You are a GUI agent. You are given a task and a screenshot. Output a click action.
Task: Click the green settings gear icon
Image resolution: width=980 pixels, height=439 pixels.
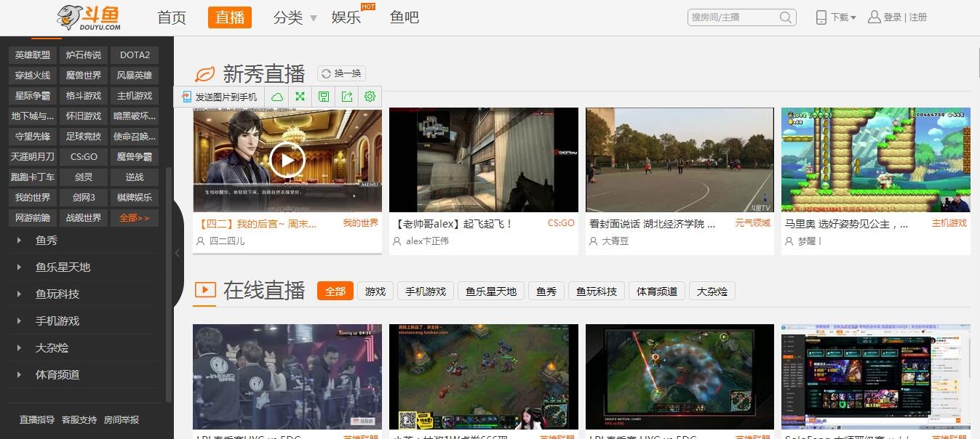370,97
